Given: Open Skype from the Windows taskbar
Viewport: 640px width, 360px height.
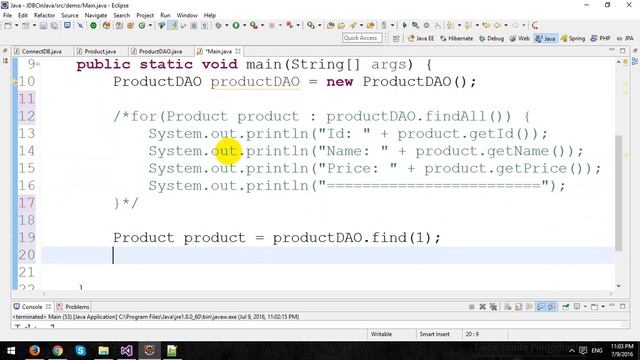Looking at the screenshot, I should [x=80, y=350].
